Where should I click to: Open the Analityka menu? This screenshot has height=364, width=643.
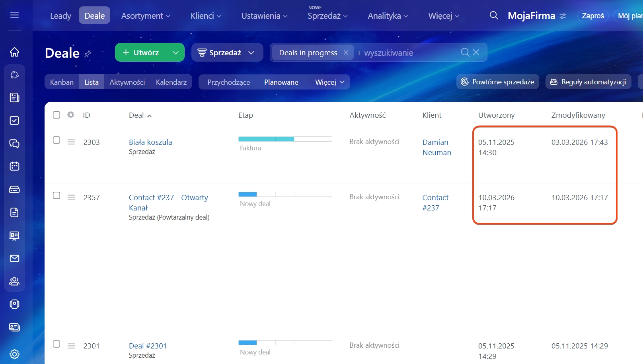click(388, 16)
